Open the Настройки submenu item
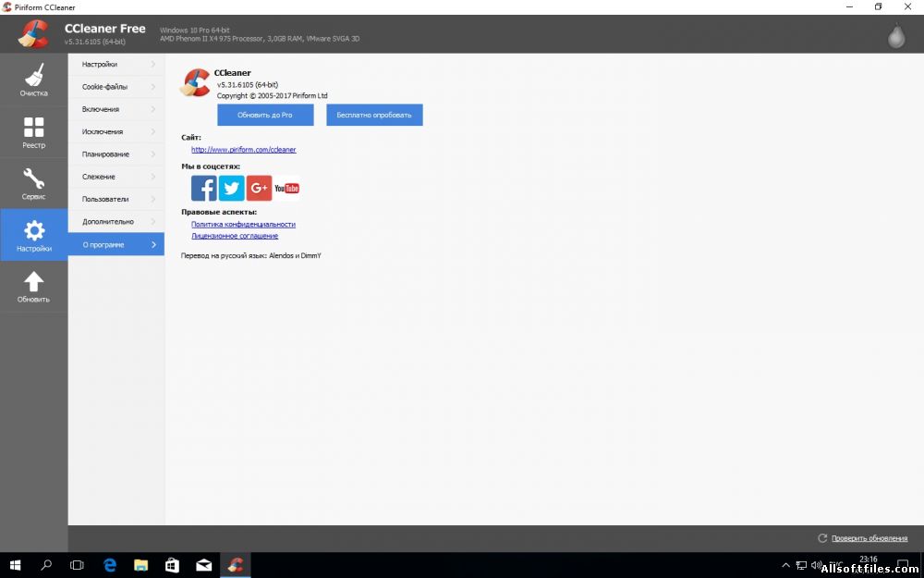Image resolution: width=924 pixels, height=578 pixels. (x=116, y=65)
